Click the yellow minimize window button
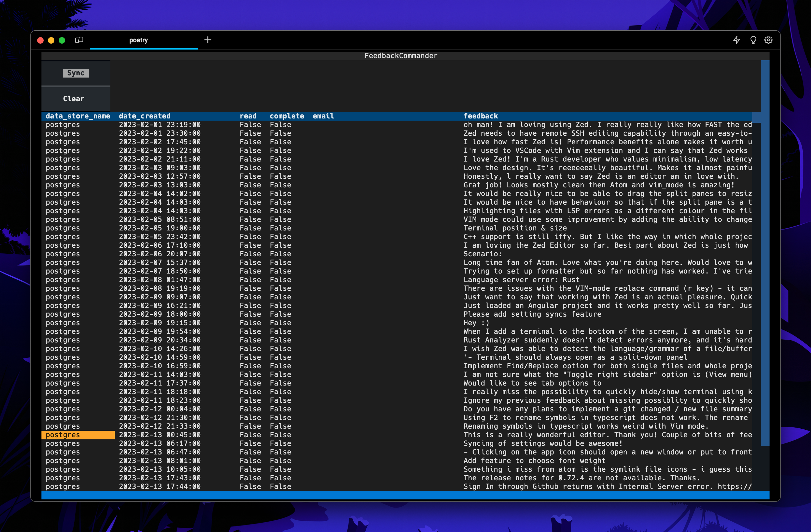Image resolution: width=811 pixels, height=532 pixels. 51,40
